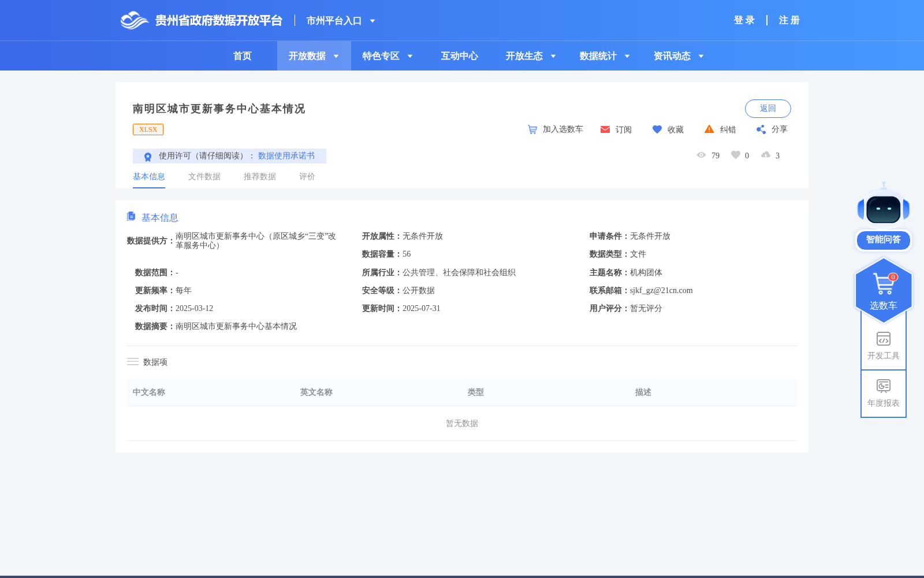Click the 智能问答 button

(884, 240)
